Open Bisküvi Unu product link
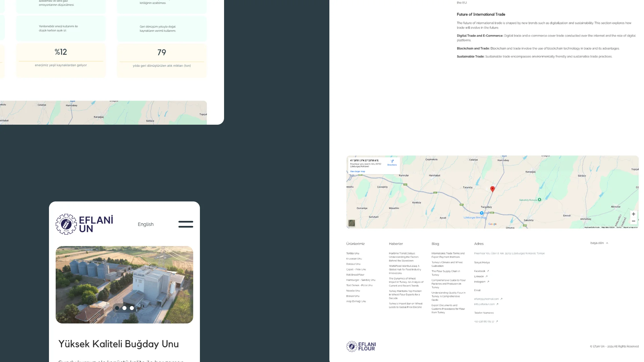Screen dimensions: 644x362 [x=353, y=296]
